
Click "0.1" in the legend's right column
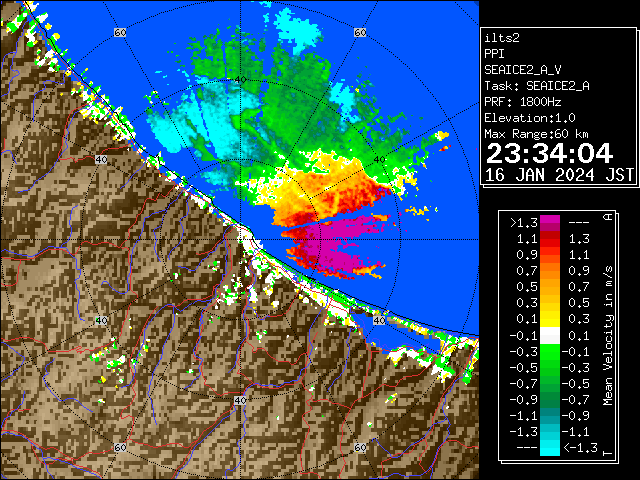click(x=579, y=336)
